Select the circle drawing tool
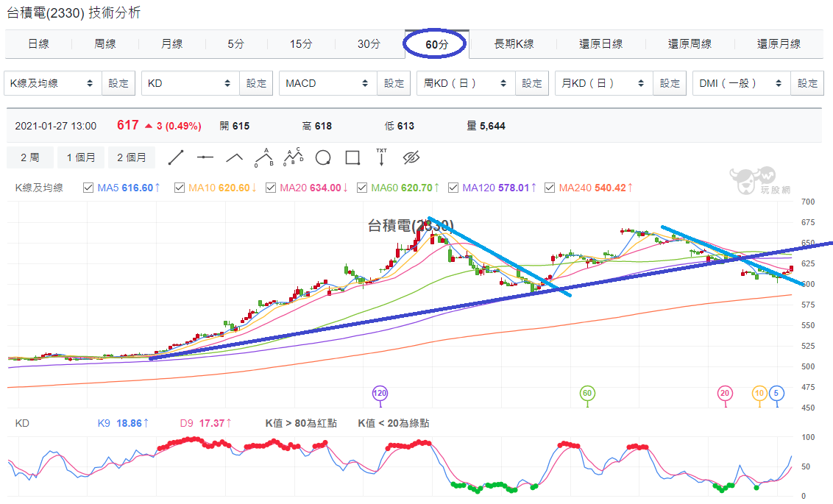 pos(323,157)
